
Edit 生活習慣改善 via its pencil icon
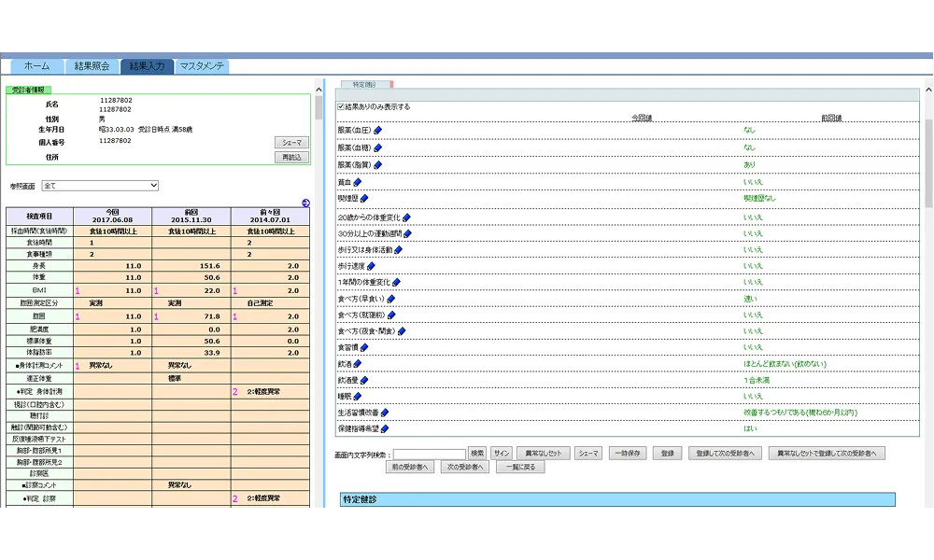point(385,413)
